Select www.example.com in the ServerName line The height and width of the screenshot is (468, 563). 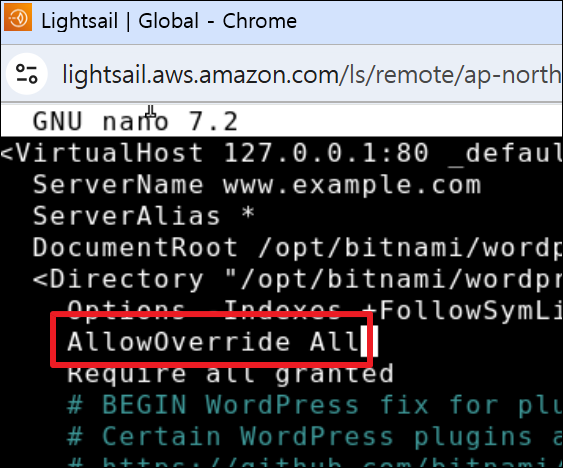coord(352,186)
